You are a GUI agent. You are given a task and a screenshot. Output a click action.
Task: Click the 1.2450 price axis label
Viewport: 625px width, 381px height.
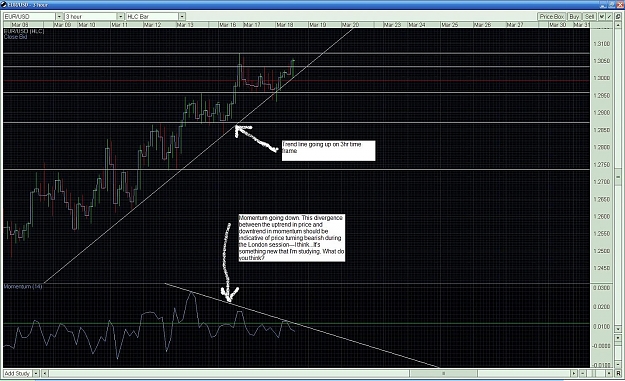tap(601, 268)
